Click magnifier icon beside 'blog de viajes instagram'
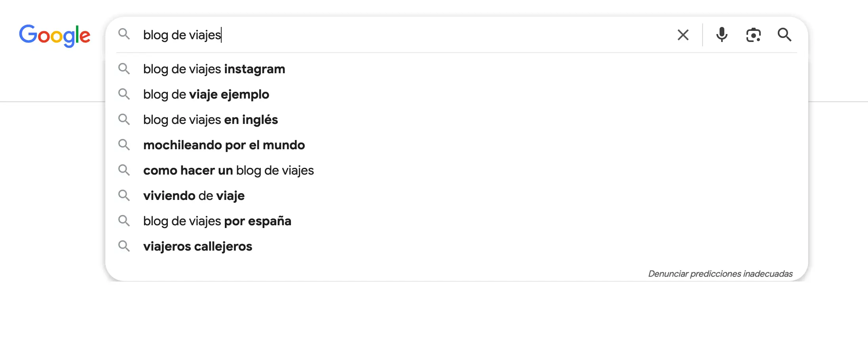 (124, 69)
